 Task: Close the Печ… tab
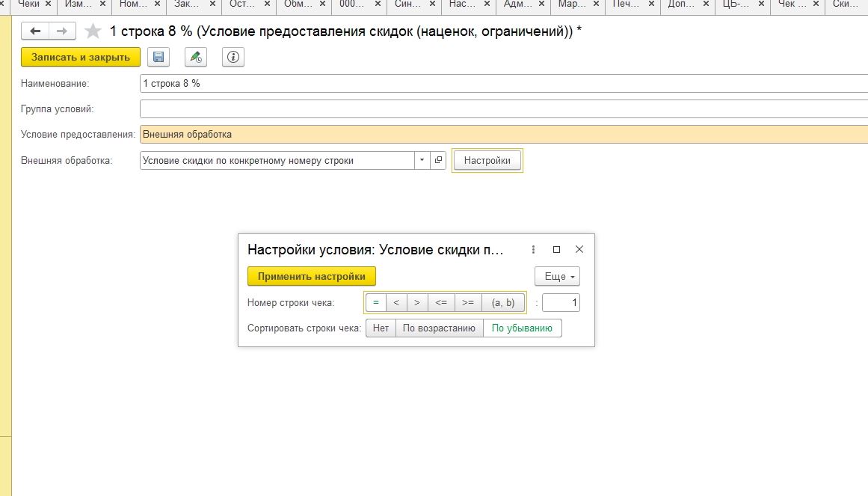651,4
